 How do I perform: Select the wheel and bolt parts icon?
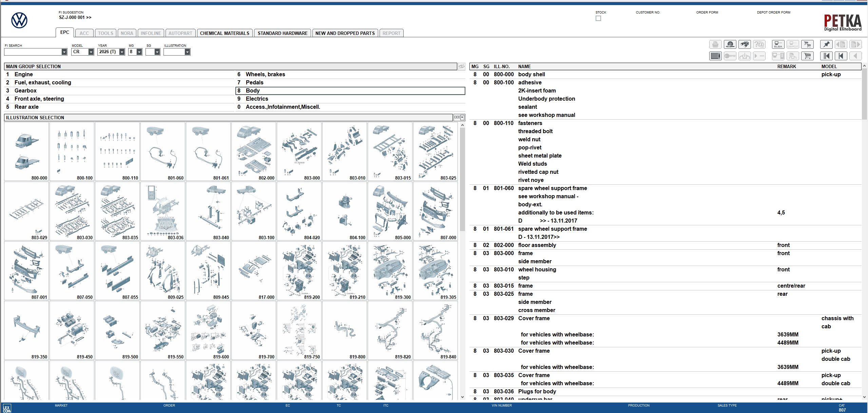[730, 44]
